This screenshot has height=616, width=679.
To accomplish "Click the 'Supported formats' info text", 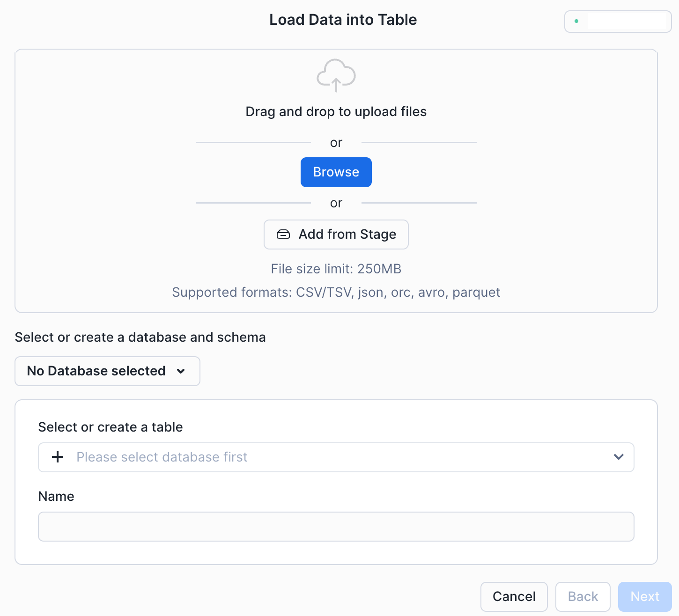I will 336,293.
